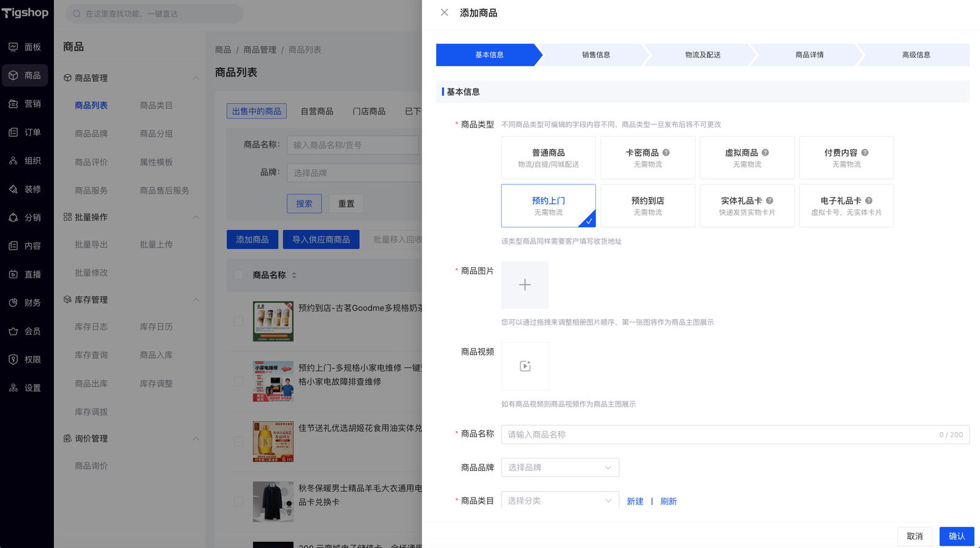
Task: Select the 普通商品 product type
Action: click(x=548, y=158)
